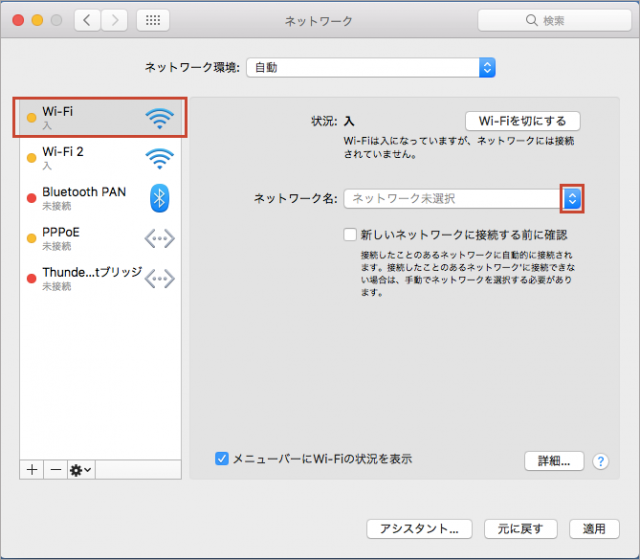Open the network location dropdown set to 自動
Screen dimensions: 640x560
click(371, 68)
